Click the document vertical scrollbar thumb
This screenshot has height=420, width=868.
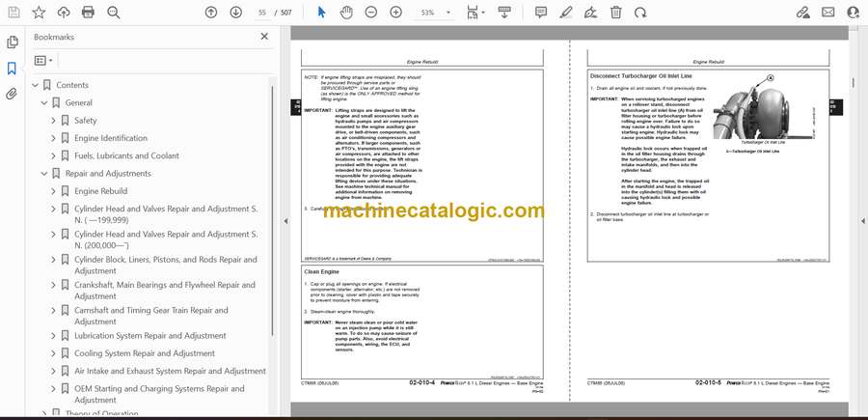tap(854, 83)
